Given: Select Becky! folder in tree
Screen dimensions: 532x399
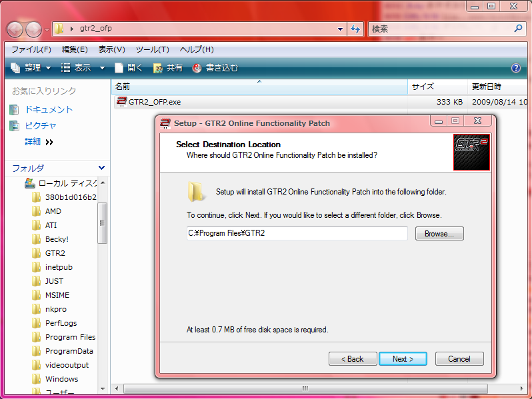Looking at the screenshot, I should pos(57,239).
